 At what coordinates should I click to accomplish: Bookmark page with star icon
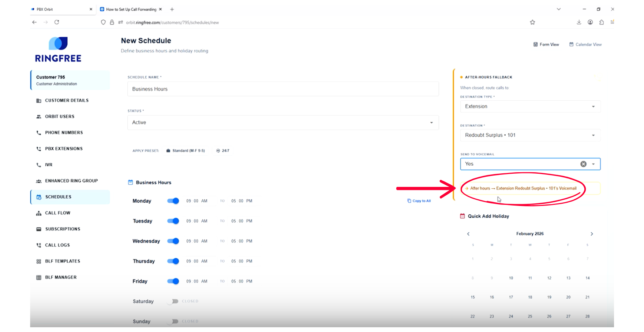532,22
